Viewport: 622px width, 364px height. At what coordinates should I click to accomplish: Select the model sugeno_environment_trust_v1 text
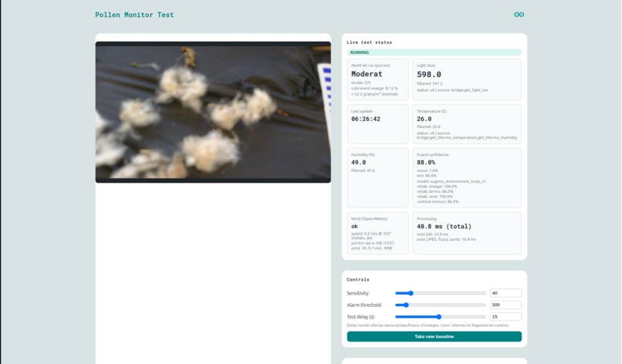click(451, 181)
